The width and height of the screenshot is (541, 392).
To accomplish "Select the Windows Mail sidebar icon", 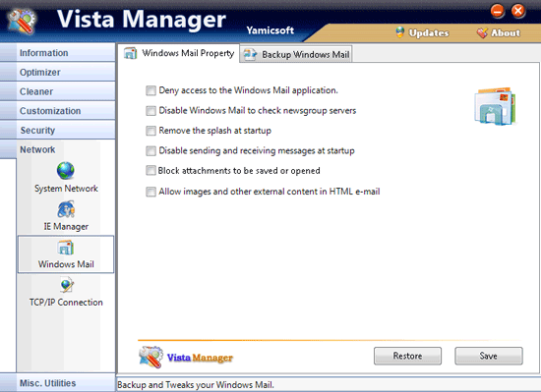I will point(66,248).
